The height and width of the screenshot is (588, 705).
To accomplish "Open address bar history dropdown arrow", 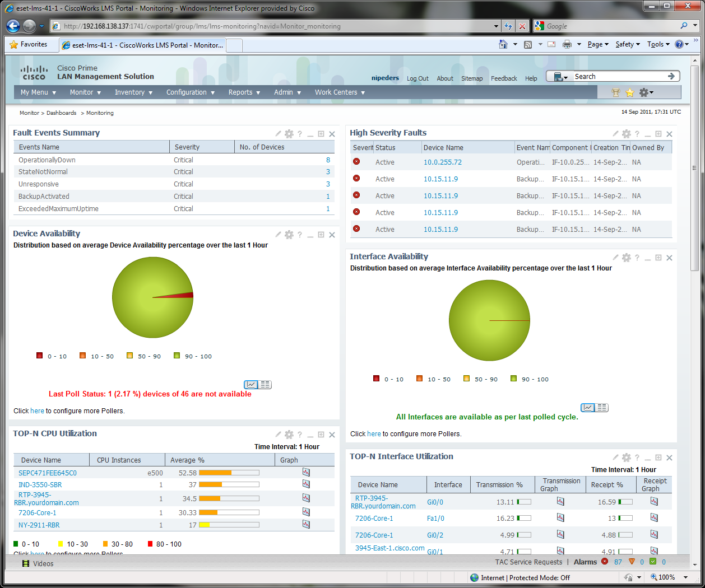I will click(x=497, y=26).
